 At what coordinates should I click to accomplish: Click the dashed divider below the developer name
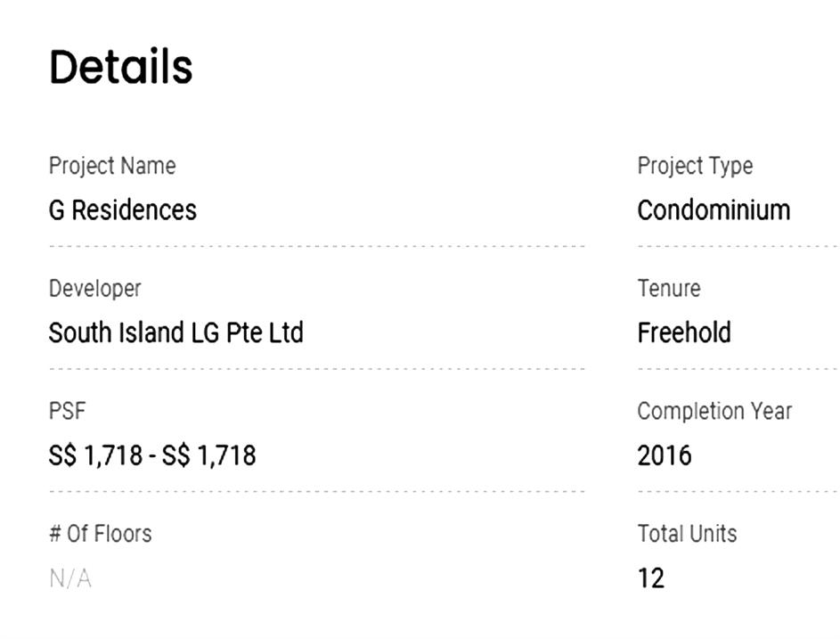[316, 368]
